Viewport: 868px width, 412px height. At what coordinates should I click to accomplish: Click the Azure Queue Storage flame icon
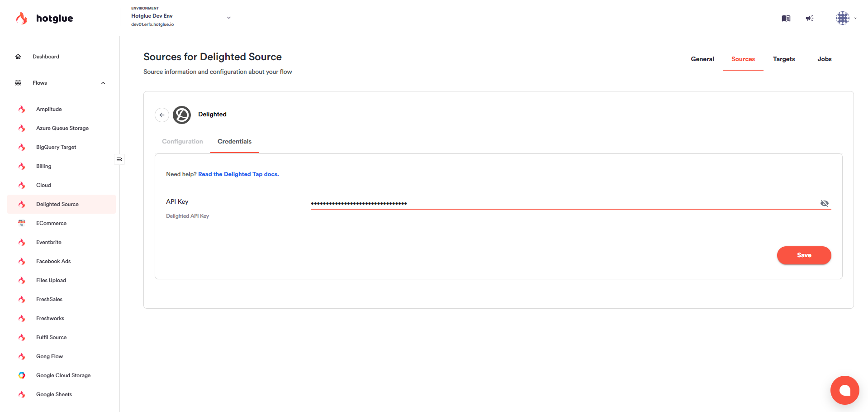[22, 128]
